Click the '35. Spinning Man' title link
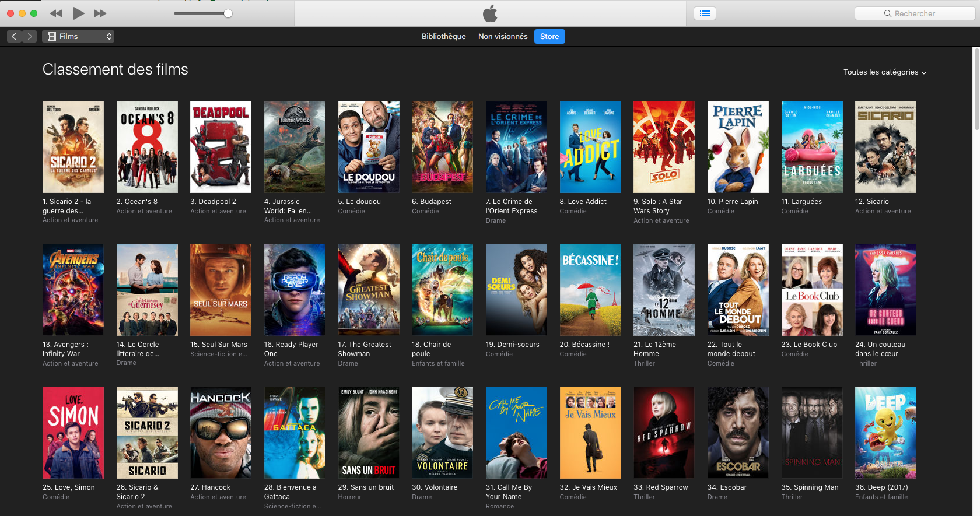 pos(810,487)
